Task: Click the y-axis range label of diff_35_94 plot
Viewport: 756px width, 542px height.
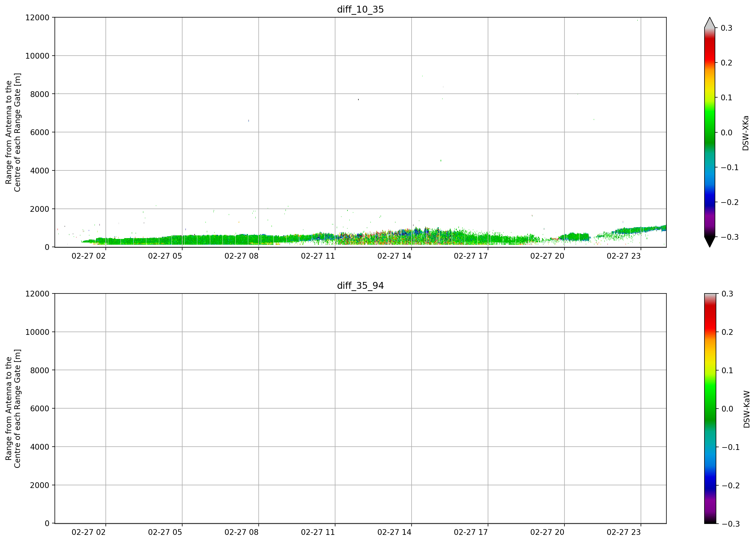Action: pos(13,409)
